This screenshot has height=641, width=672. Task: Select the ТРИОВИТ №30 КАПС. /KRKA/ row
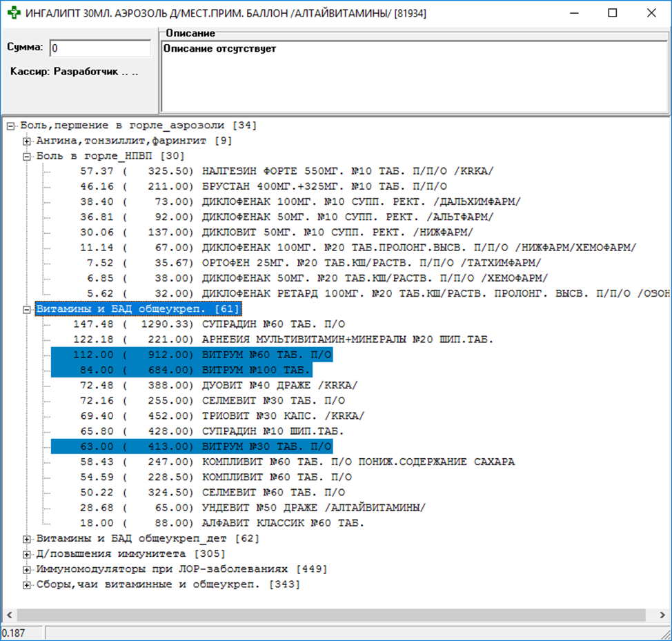click(222, 416)
